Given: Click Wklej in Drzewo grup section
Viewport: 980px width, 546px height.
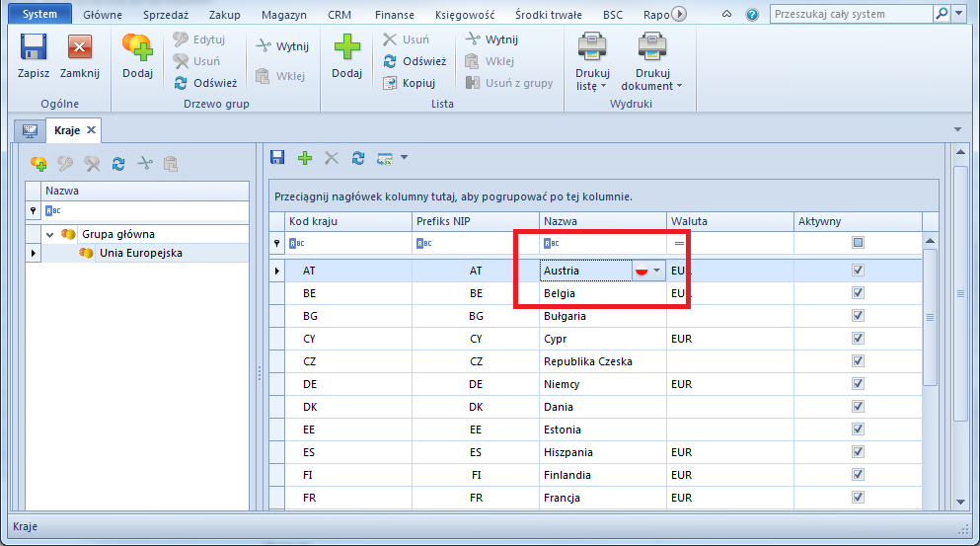Looking at the screenshot, I should 280,76.
